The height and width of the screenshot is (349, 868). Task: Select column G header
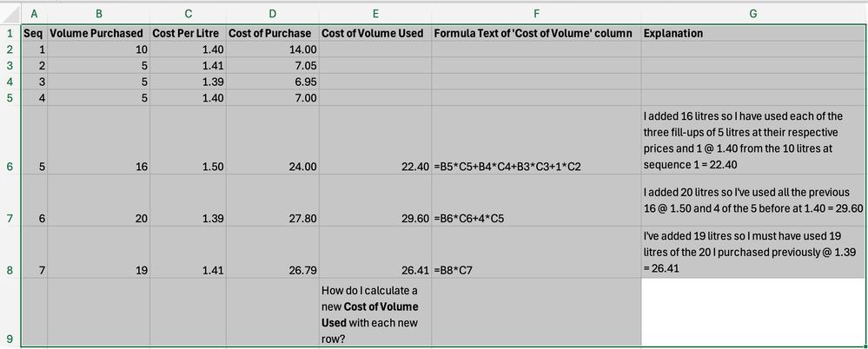pyautogui.click(x=754, y=14)
